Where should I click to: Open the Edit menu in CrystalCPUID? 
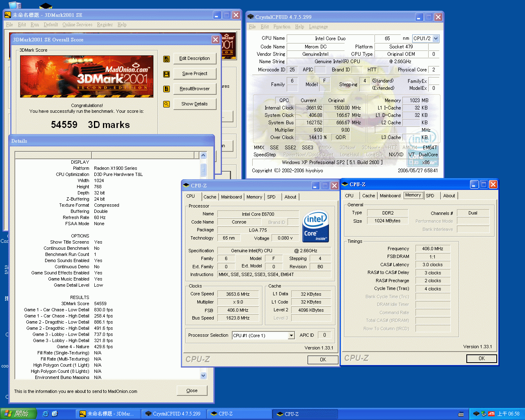point(265,27)
